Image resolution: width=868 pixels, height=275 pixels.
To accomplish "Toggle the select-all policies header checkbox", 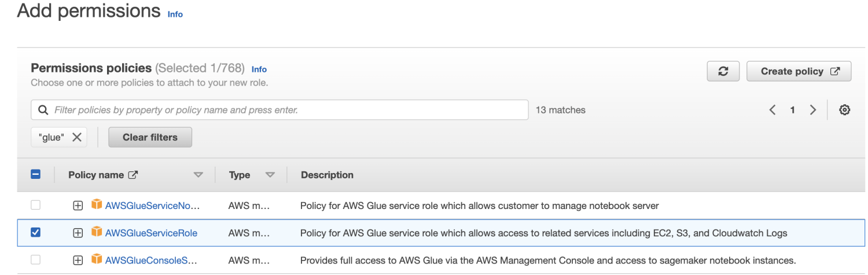I will pos(36,174).
